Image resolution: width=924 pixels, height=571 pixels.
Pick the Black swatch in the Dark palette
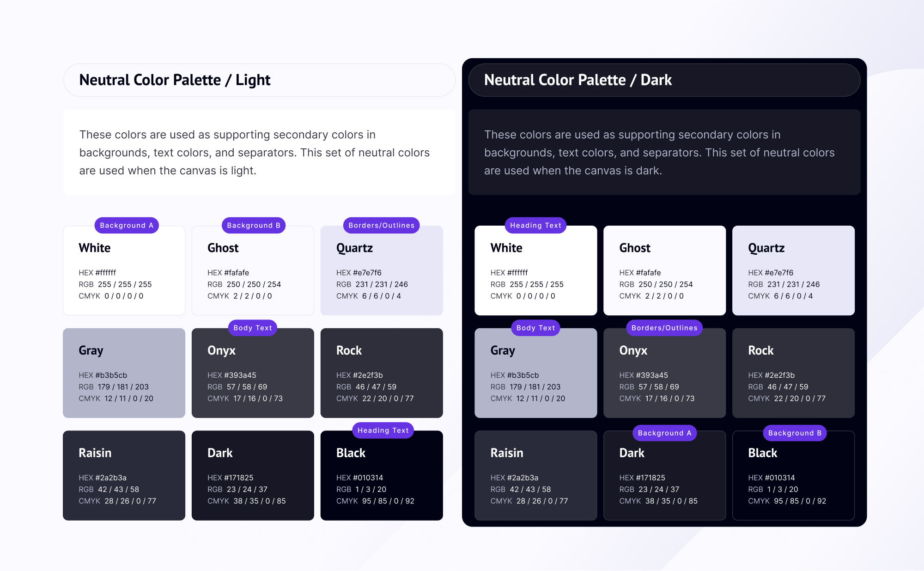(793, 475)
